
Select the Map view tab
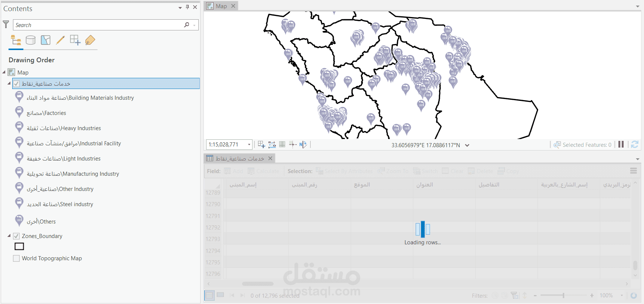point(221,6)
